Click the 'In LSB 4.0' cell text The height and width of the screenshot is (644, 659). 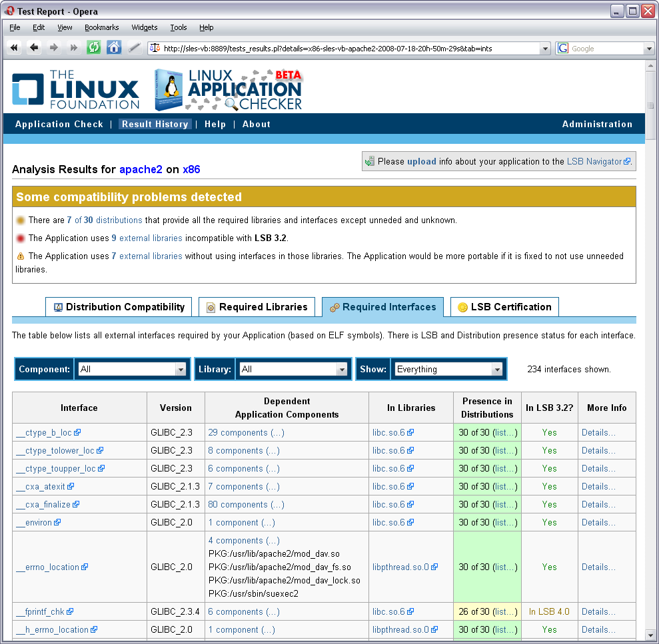click(549, 611)
